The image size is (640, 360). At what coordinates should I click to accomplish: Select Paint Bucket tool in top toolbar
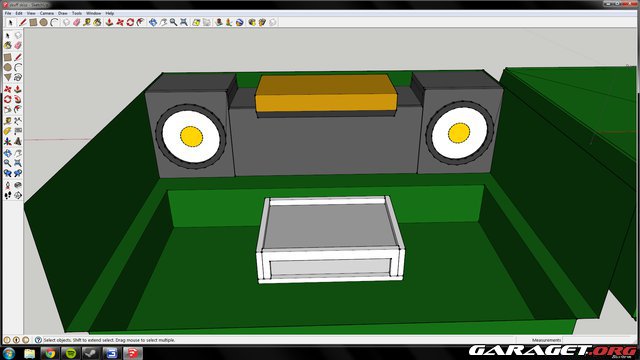(x=97, y=22)
